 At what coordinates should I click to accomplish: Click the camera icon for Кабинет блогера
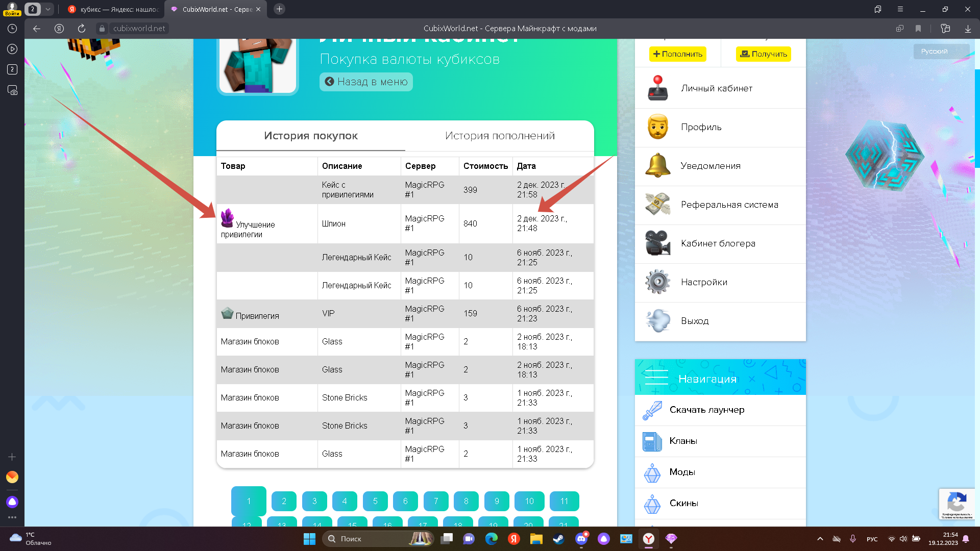[x=657, y=243]
